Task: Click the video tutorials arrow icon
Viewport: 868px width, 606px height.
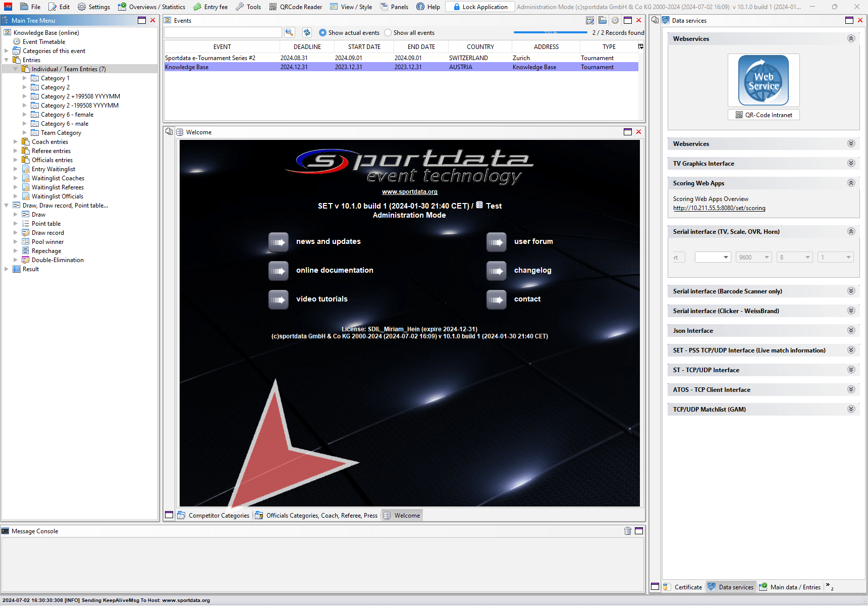Action: point(278,299)
